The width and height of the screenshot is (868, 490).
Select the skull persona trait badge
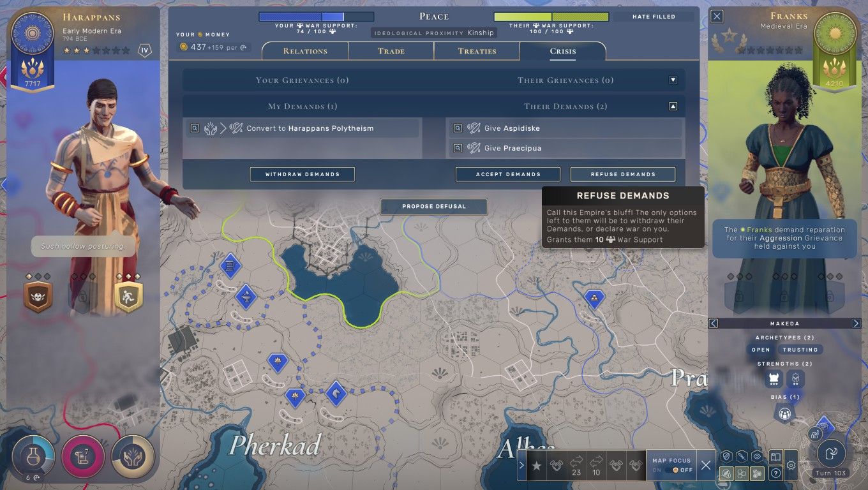click(38, 297)
